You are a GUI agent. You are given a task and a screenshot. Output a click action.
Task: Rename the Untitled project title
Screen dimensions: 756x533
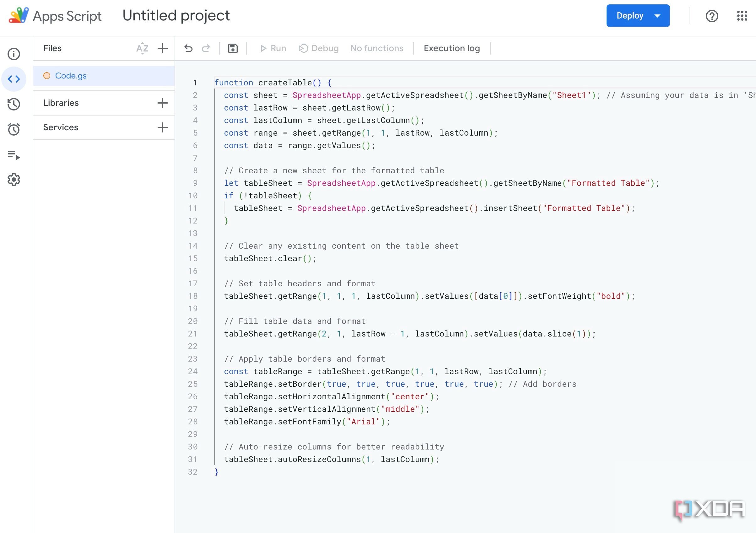[176, 15]
